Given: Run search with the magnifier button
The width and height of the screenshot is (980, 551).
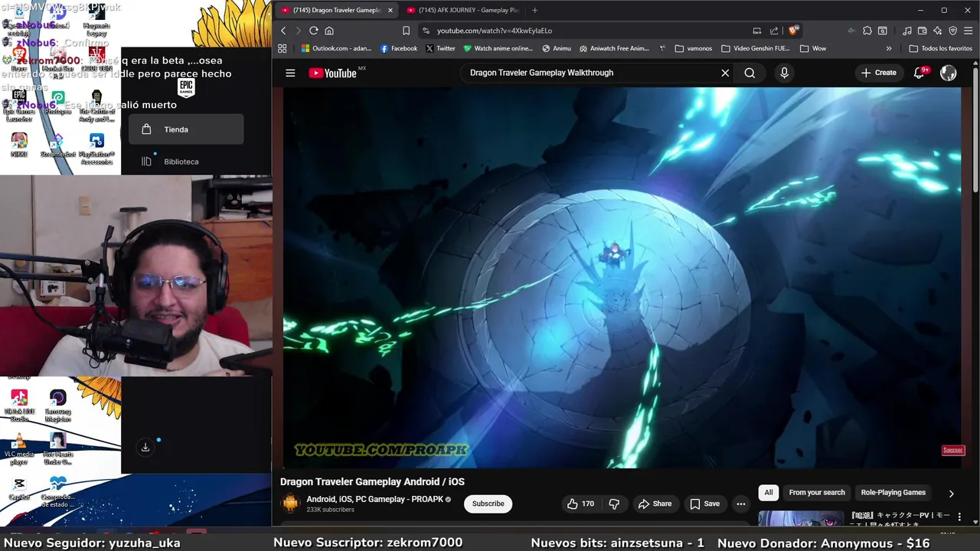Looking at the screenshot, I should coord(750,73).
